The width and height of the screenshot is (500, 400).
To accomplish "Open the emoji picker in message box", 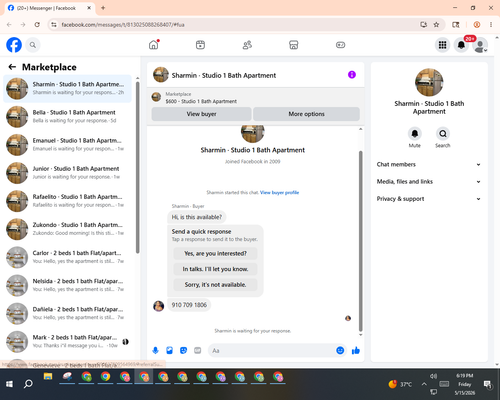I will tap(340, 350).
